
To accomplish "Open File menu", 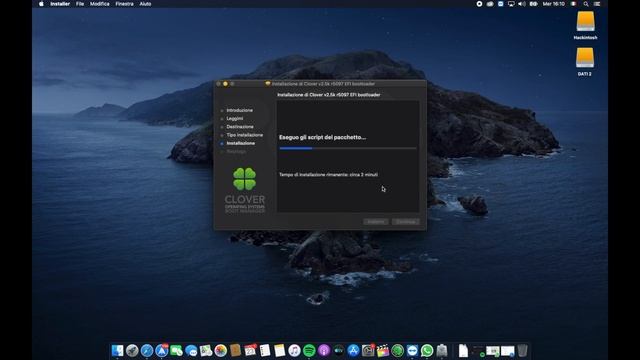I will point(80,4).
